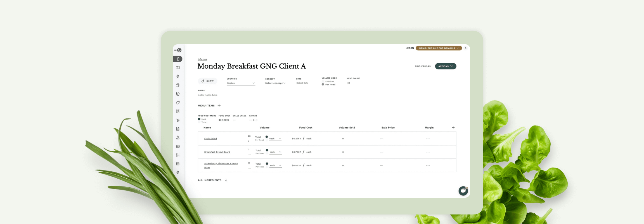Screen dimensions: 644x224
Task: Click the Fruit Salad total volume 28
Action: 249,136
